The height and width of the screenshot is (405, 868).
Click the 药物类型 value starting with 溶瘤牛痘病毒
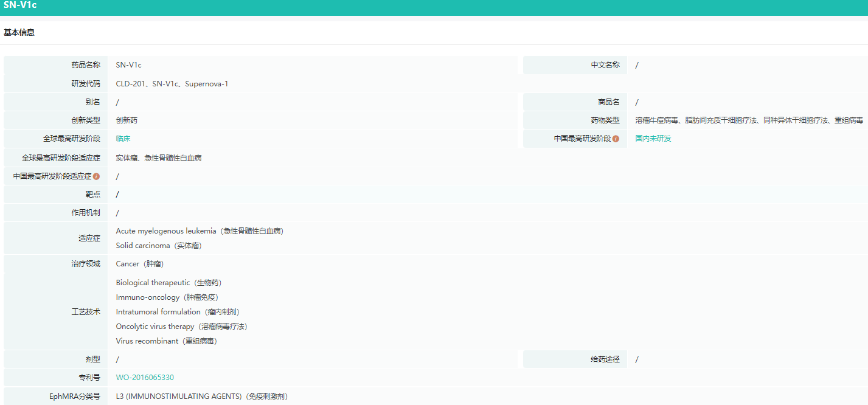[749, 120]
